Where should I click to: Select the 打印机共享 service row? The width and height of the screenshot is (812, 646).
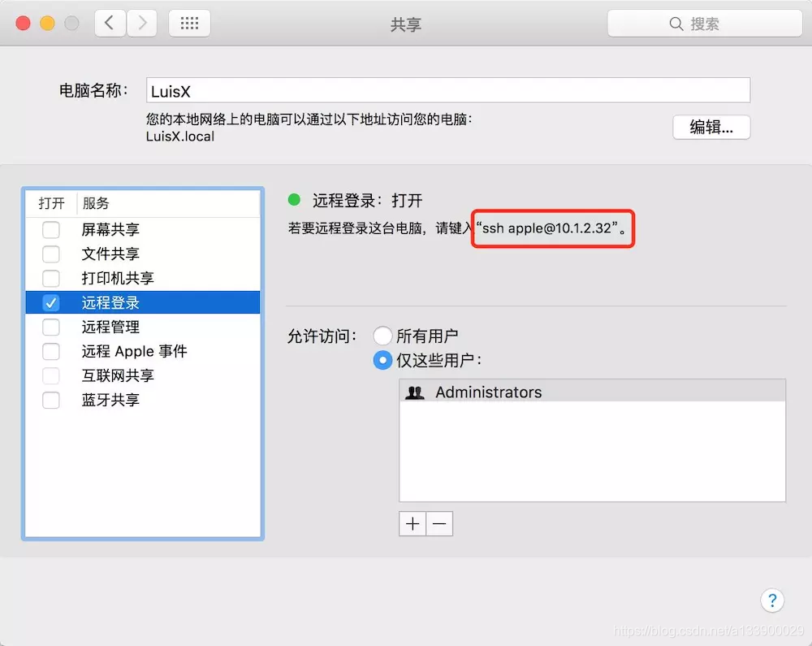coord(142,278)
